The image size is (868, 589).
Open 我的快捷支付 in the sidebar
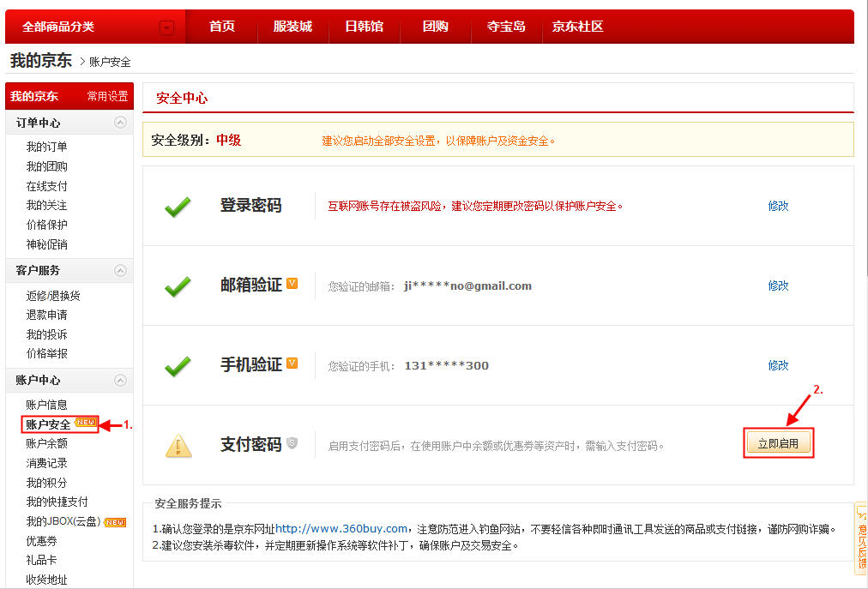point(57,502)
